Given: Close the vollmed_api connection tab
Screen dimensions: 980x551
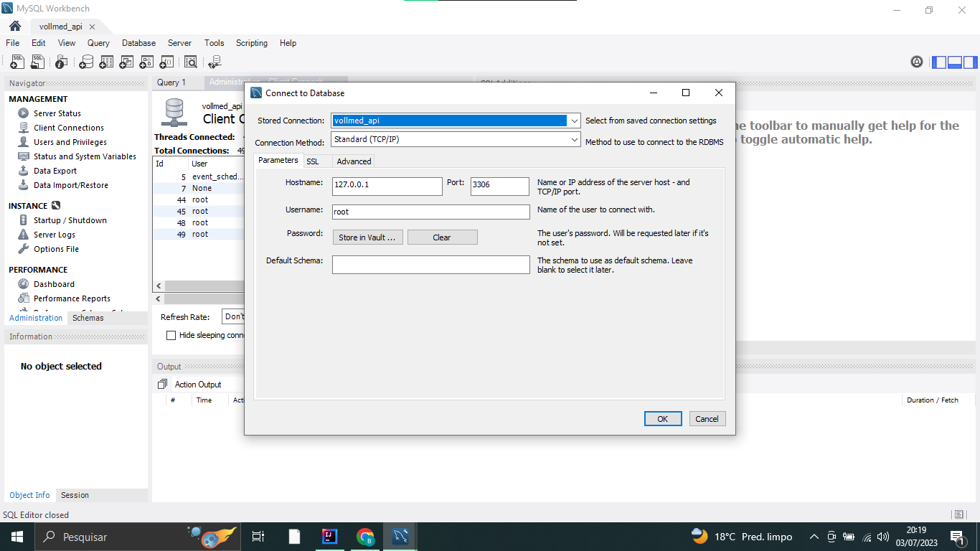Looking at the screenshot, I should [92, 27].
